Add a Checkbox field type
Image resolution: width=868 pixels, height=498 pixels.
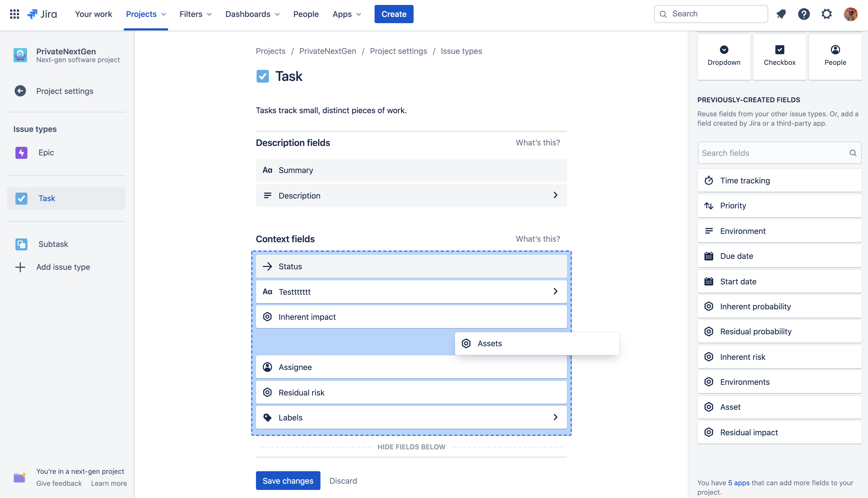[x=780, y=57]
